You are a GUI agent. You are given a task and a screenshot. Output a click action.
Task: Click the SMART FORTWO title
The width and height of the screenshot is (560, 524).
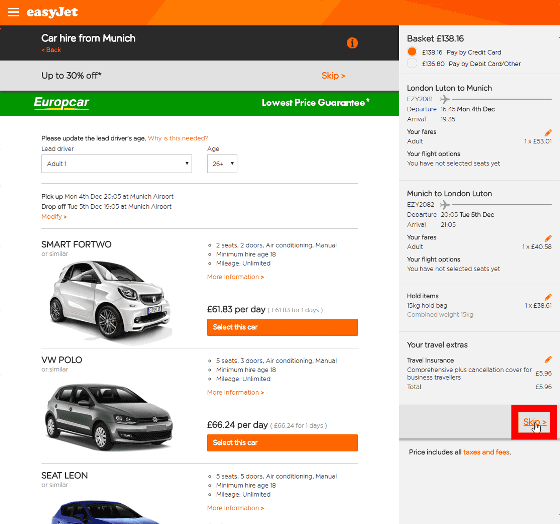point(76,245)
